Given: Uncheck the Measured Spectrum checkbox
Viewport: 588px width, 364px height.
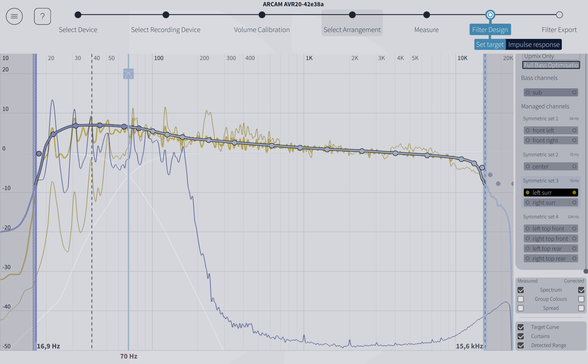Looking at the screenshot, I should click(x=521, y=290).
